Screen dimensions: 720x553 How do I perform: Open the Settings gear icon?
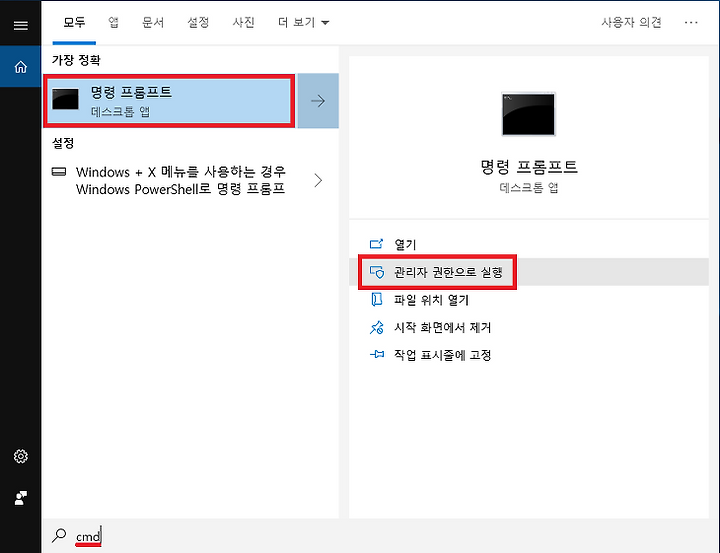[21, 456]
